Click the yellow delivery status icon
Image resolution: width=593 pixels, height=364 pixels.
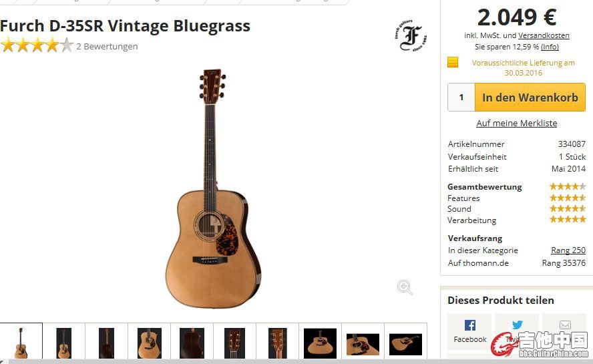click(x=453, y=62)
